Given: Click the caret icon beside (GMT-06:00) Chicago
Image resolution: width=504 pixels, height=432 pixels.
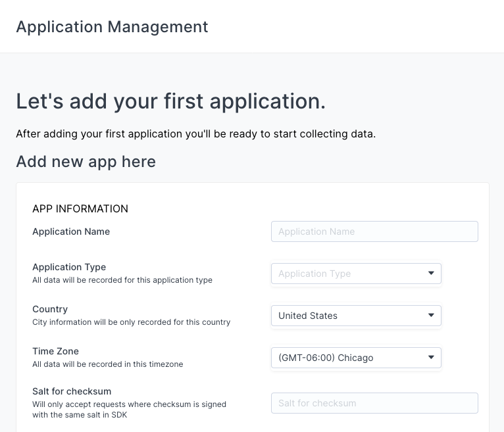Looking at the screenshot, I should click(431, 358).
